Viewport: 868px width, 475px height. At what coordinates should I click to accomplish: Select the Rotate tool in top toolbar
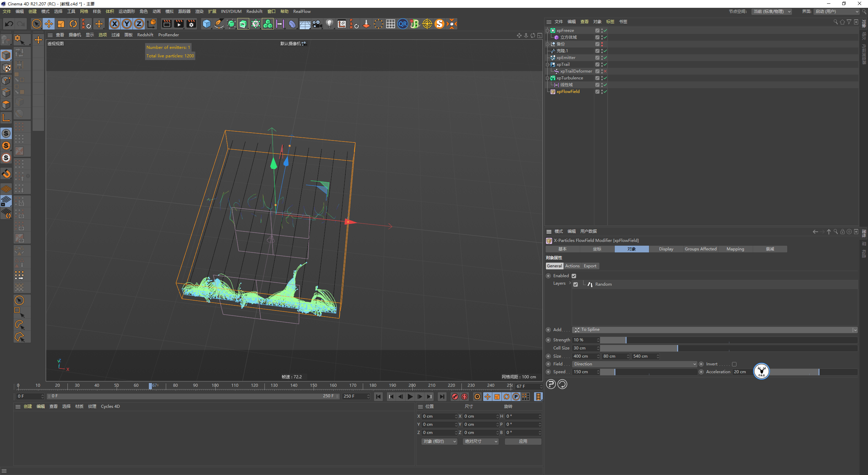point(73,24)
